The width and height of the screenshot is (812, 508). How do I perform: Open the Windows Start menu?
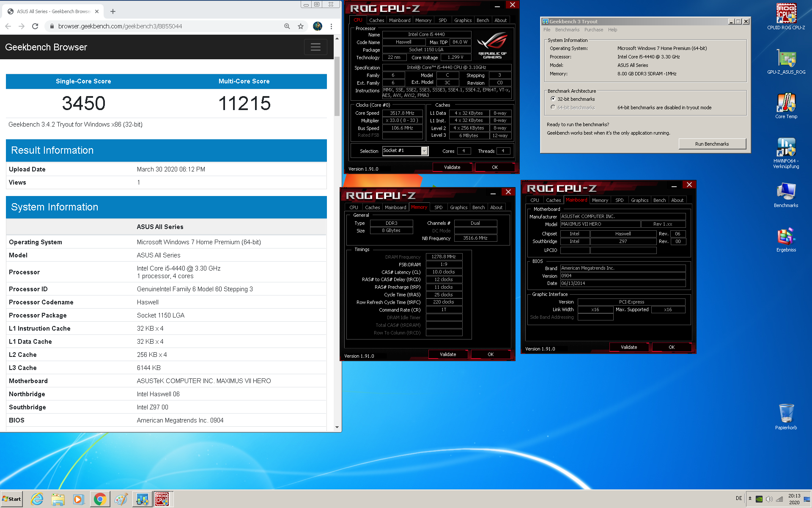12,499
